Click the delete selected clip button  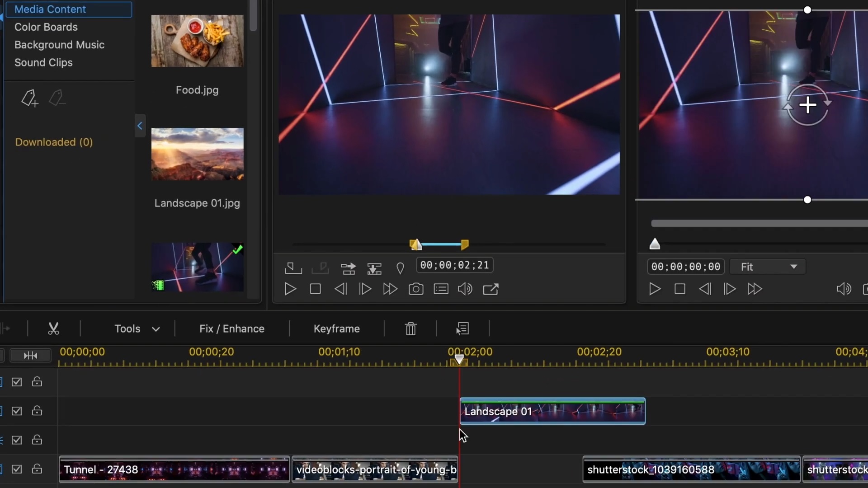[411, 329]
